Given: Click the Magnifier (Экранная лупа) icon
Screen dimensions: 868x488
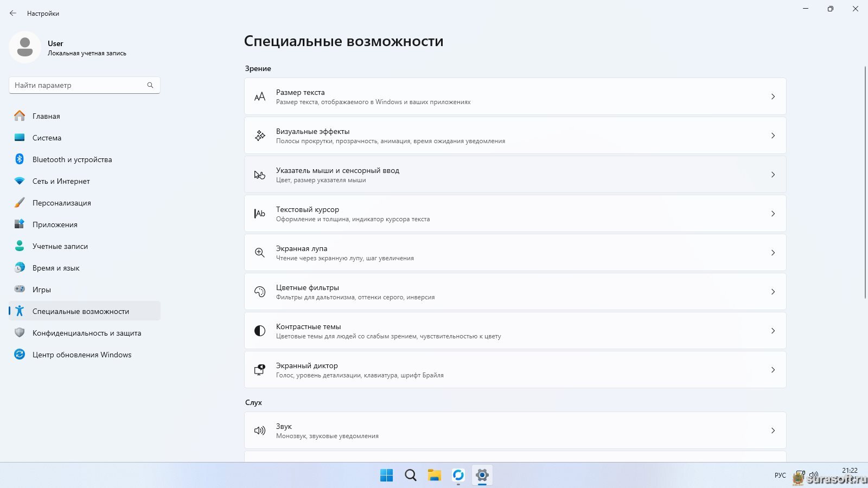Looking at the screenshot, I should pos(260,253).
